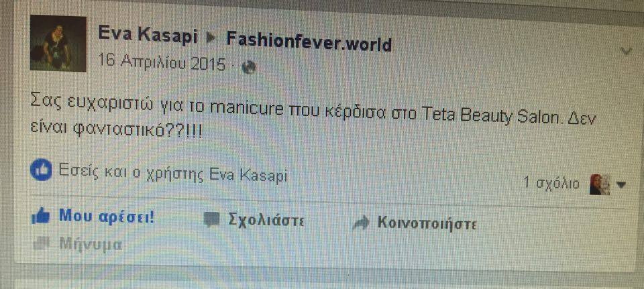Click the small avatar next to 1 σχόλιο
The image size is (644, 289).
pos(599,184)
